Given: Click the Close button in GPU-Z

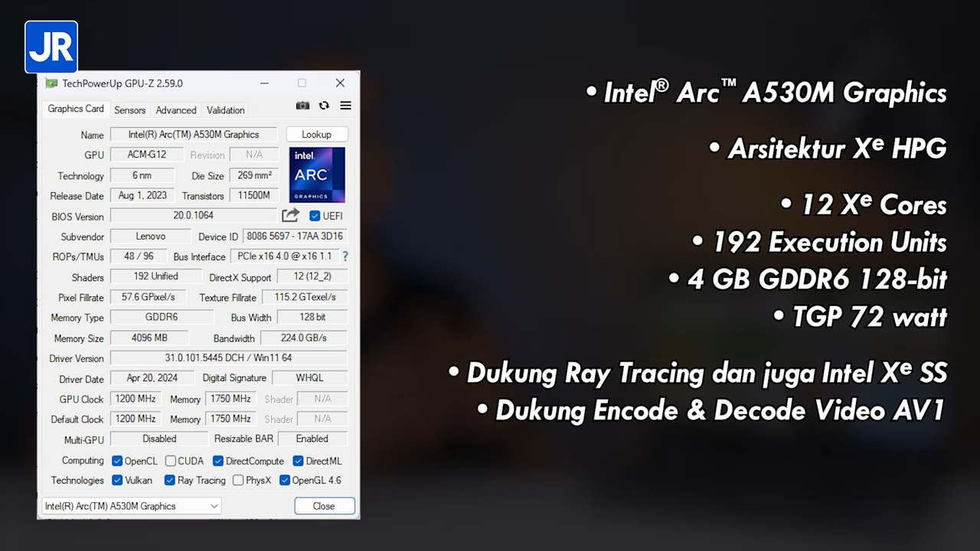Looking at the screenshot, I should point(323,506).
